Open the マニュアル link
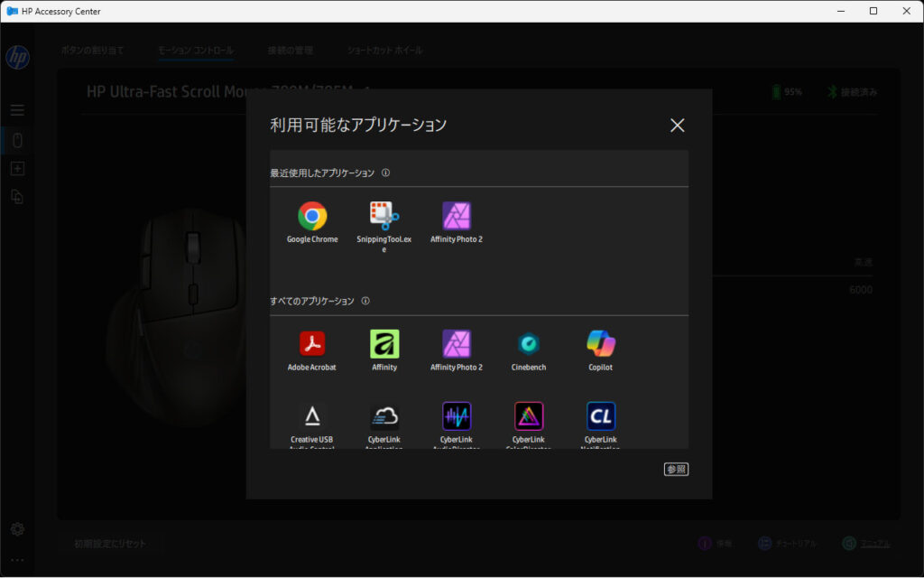 click(x=865, y=543)
